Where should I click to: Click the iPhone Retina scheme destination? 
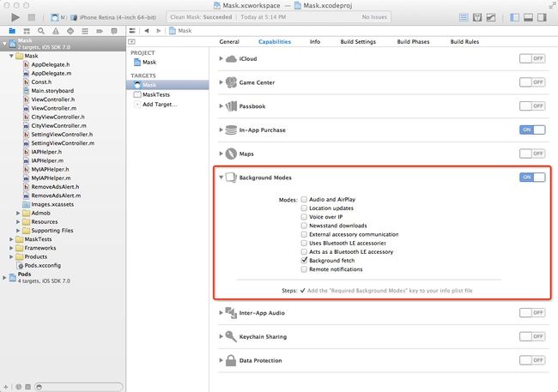click(x=114, y=17)
